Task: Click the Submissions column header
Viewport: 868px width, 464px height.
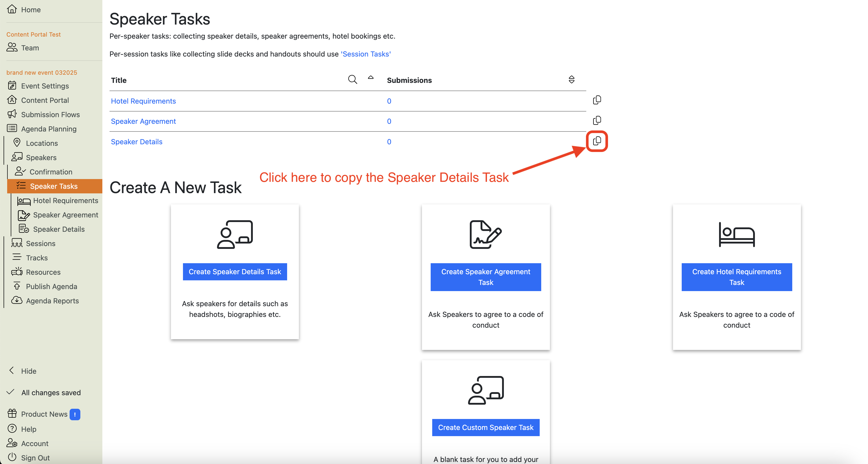Action: point(409,80)
